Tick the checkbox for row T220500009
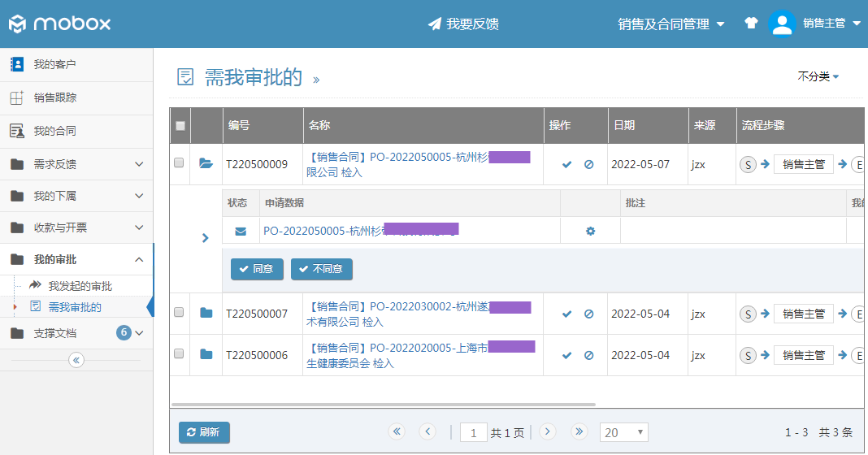 point(180,163)
